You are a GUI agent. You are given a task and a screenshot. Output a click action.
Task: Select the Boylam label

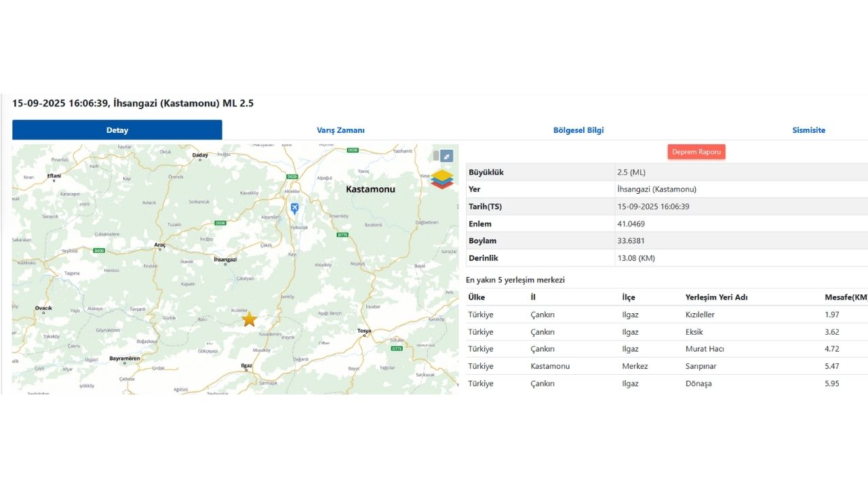(483, 241)
